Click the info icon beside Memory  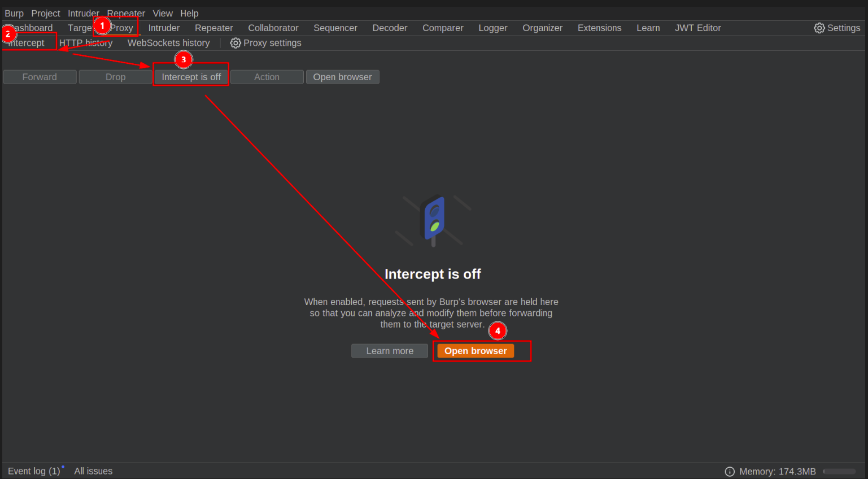click(x=730, y=472)
